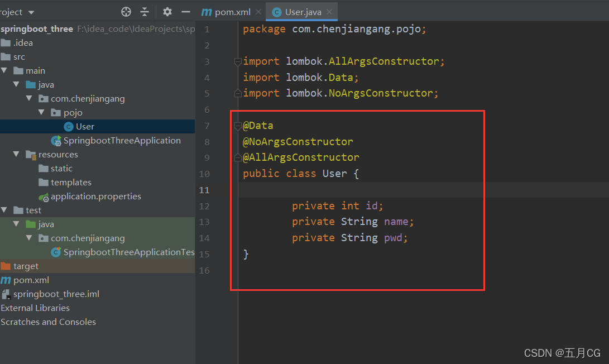Collapse the com.chenjiangang package under test
The width and height of the screenshot is (609, 364).
29,238
